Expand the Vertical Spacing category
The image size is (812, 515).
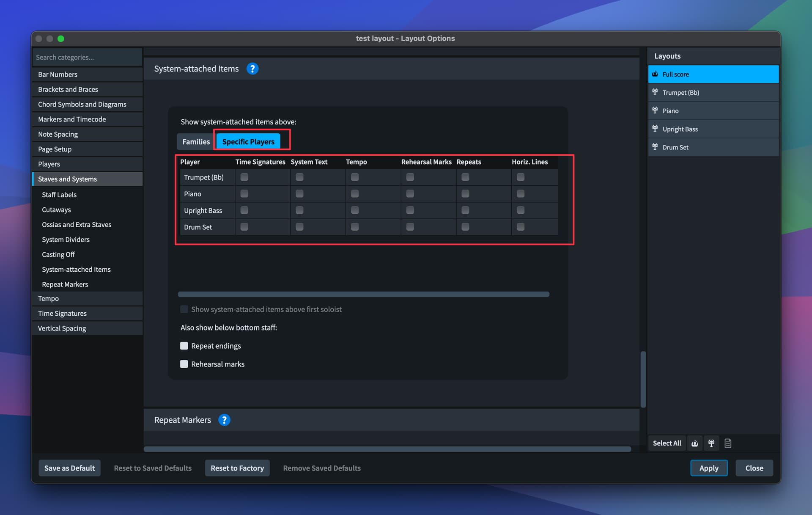[x=88, y=328]
